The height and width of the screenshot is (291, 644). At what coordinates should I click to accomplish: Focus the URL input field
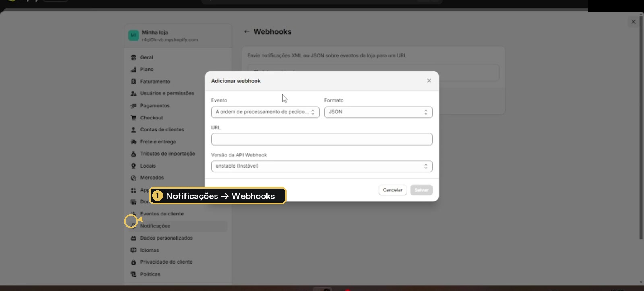click(322, 139)
